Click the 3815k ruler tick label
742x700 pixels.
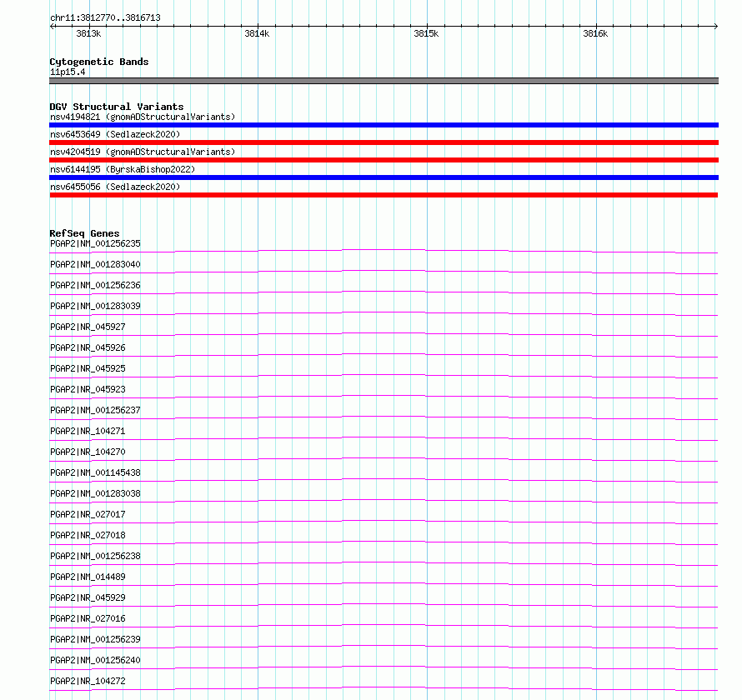(x=426, y=33)
